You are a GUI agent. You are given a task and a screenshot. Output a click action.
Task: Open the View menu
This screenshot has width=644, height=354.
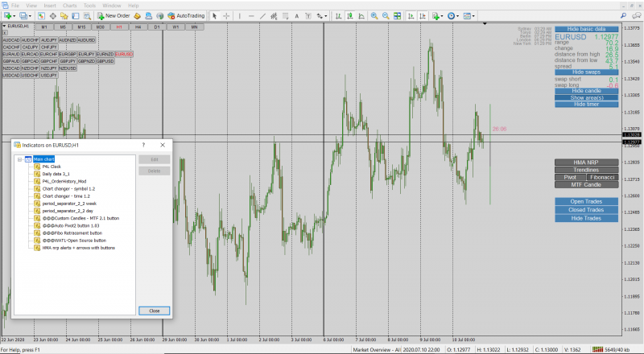coord(31,6)
